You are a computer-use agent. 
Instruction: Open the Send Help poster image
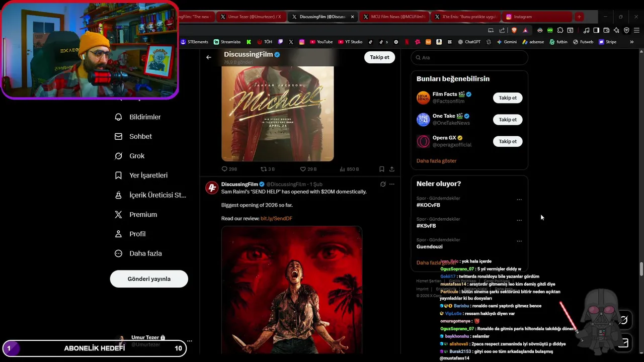pyautogui.click(x=292, y=290)
